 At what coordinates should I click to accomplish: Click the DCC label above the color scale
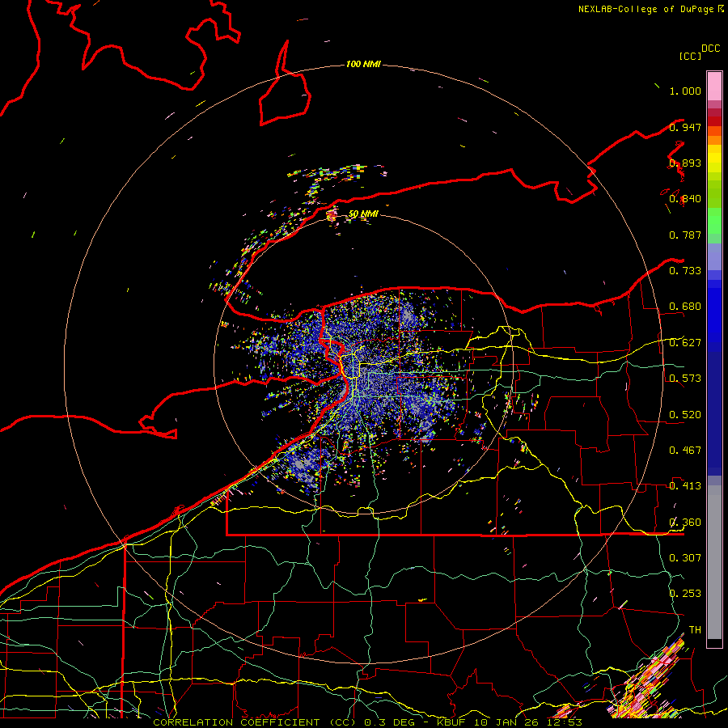pyautogui.click(x=710, y=49)
